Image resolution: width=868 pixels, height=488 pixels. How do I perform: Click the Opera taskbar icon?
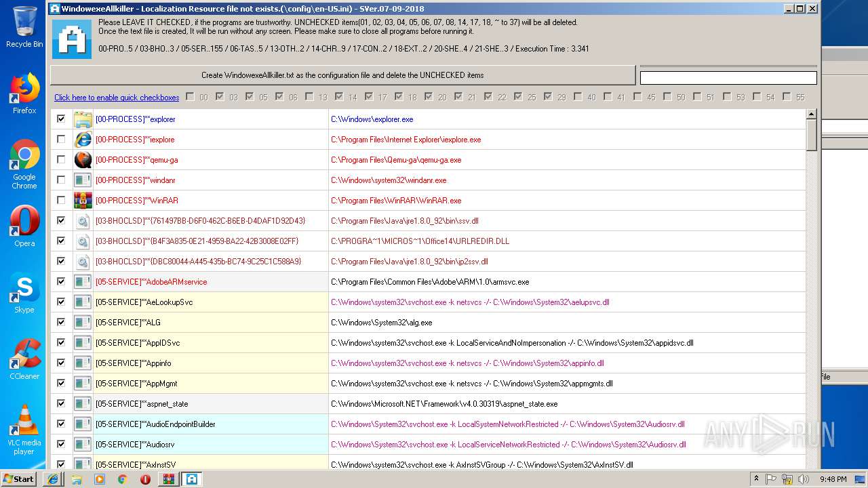(x=145, y=479)
